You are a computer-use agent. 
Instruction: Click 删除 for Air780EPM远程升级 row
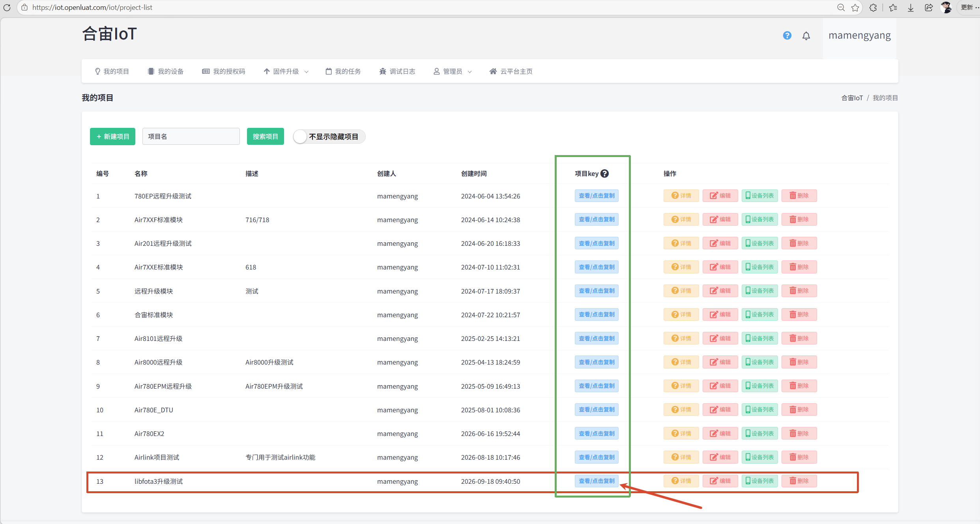799,386
